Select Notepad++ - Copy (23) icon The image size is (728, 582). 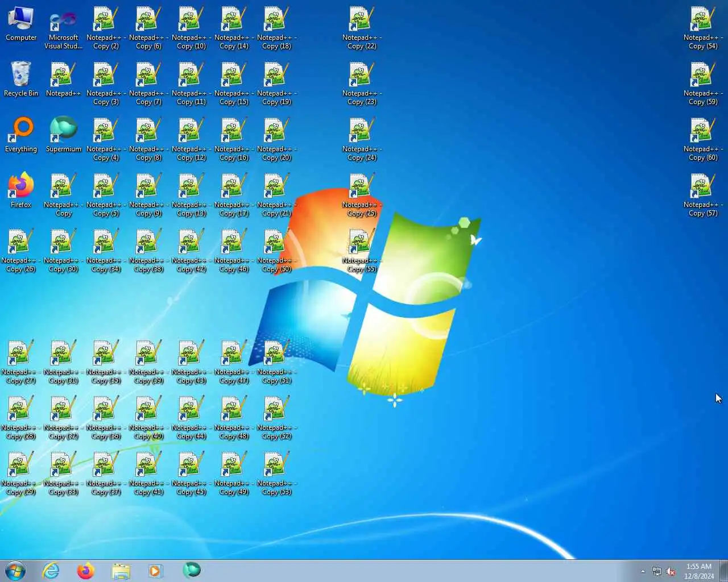362,84
